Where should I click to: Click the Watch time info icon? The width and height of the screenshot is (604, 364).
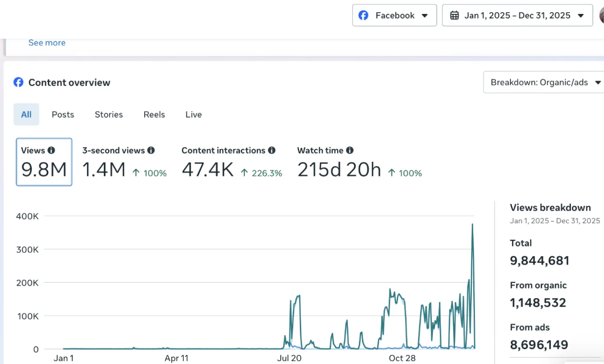pos(350,150)
